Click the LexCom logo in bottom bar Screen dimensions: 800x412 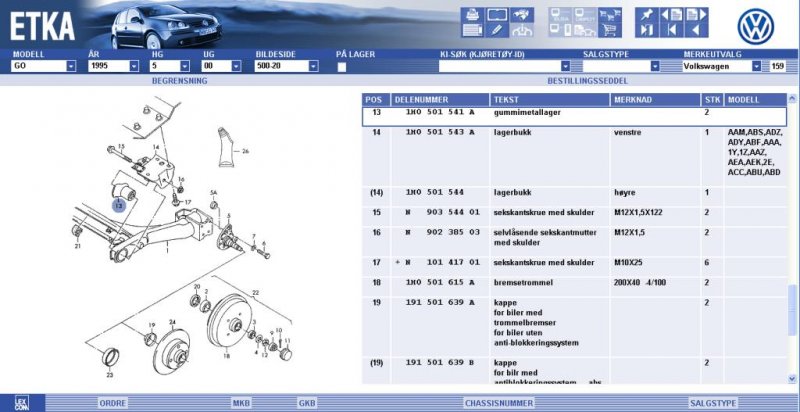pos(9,402)
